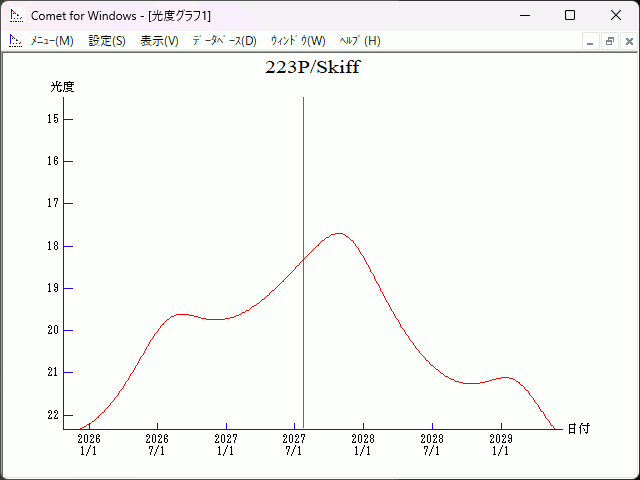Select the 2027 1/1 date axis label
640x480 pixels.
(226, 444)
